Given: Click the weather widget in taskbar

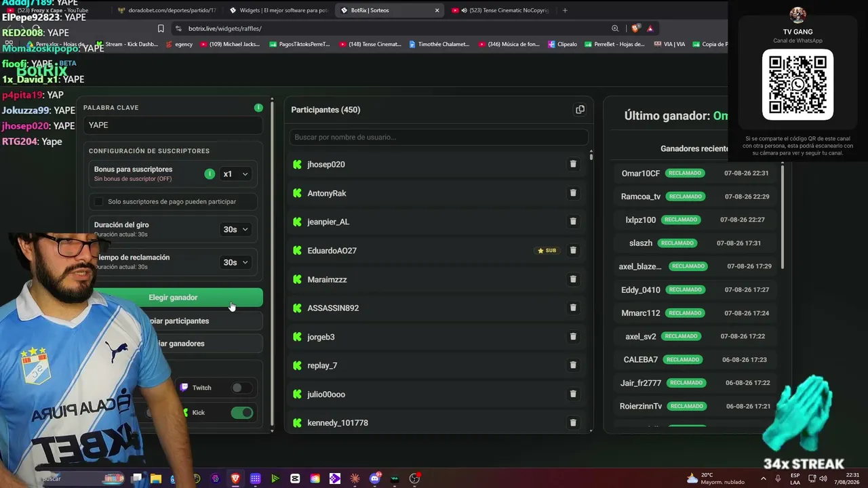Looking at the screenshot, I should (x=715, y=479).
